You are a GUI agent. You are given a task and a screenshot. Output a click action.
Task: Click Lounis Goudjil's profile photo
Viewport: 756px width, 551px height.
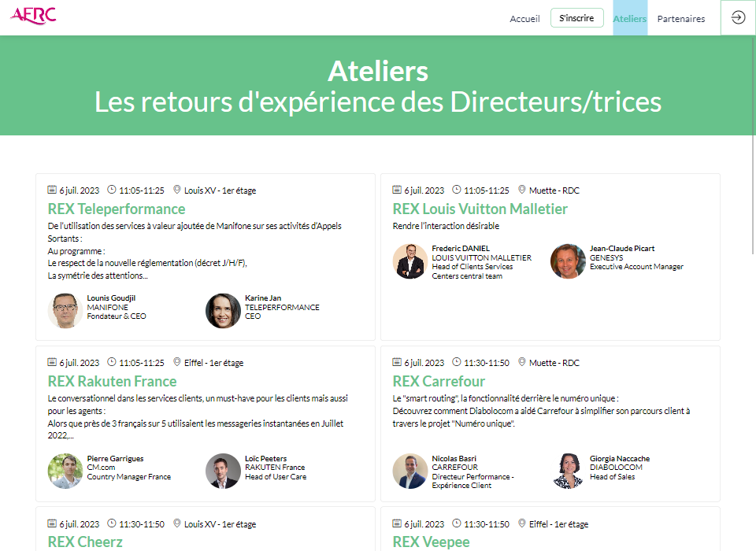pos(65,311)
